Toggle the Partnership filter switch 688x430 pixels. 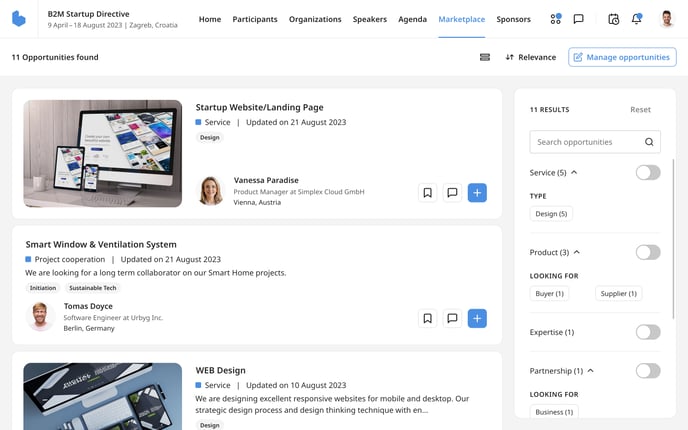pos(648,371)
